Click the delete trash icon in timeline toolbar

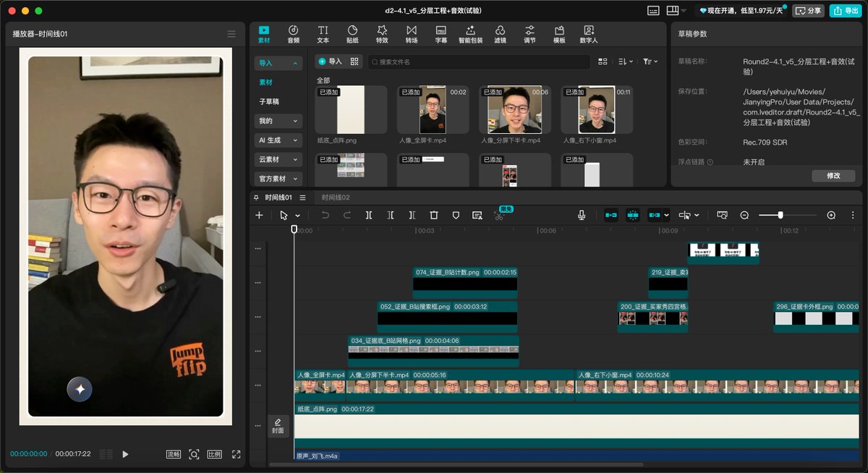(434, 215)
